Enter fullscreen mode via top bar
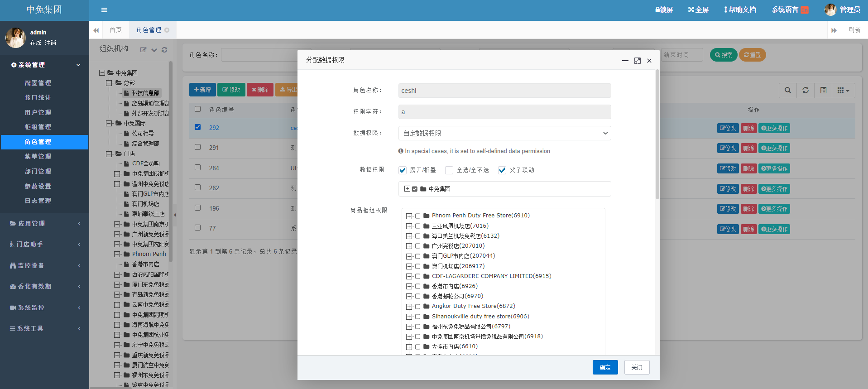The height and width of the screenshot is (389, 868). (x=698, y=10)
